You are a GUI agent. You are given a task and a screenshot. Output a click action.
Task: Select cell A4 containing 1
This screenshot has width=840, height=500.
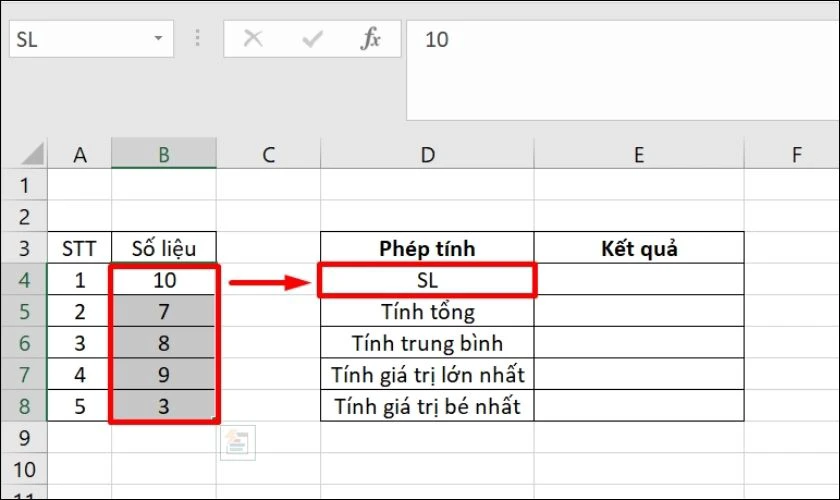[x=79, y=280]
